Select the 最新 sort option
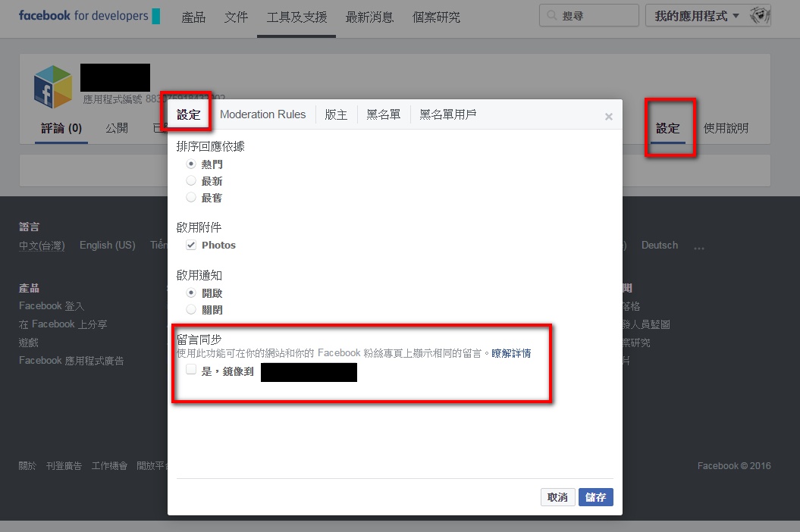Viewport: 800px width, 532px height. [191, 180]
